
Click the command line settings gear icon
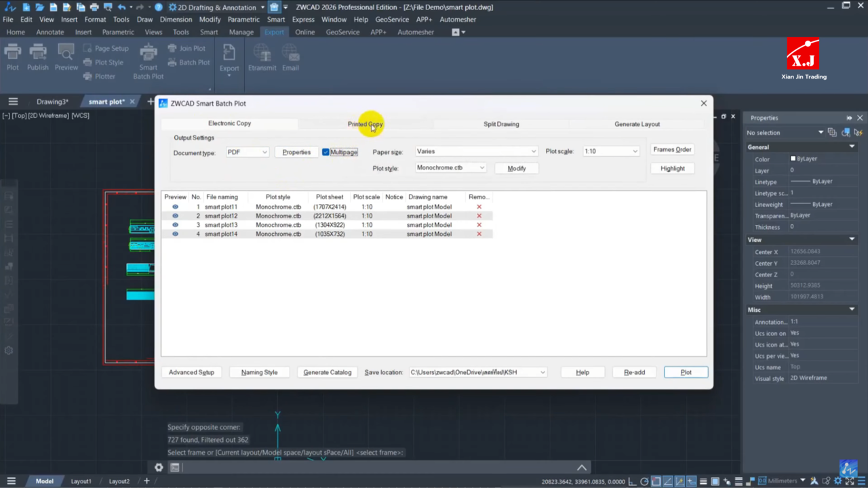click(159, 467)
